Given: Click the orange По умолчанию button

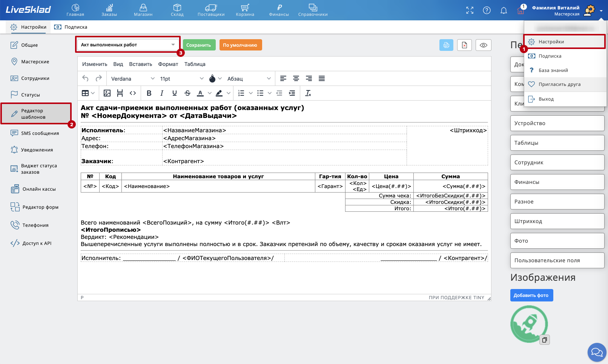Looking at the screenshot, I should (x=241, y=45).
